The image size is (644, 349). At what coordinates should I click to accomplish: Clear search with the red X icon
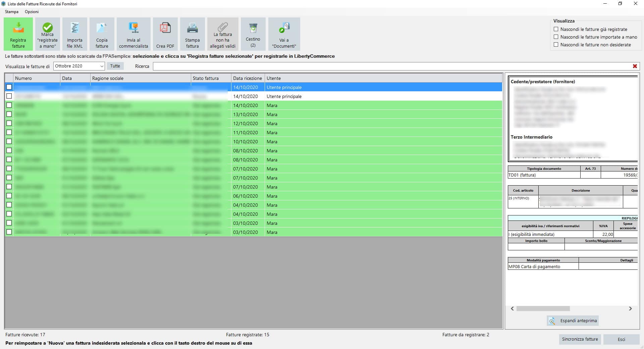[635, 66]
